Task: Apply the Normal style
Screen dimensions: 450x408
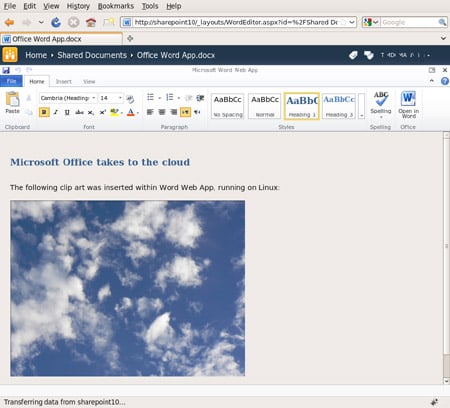Action: 265,106
